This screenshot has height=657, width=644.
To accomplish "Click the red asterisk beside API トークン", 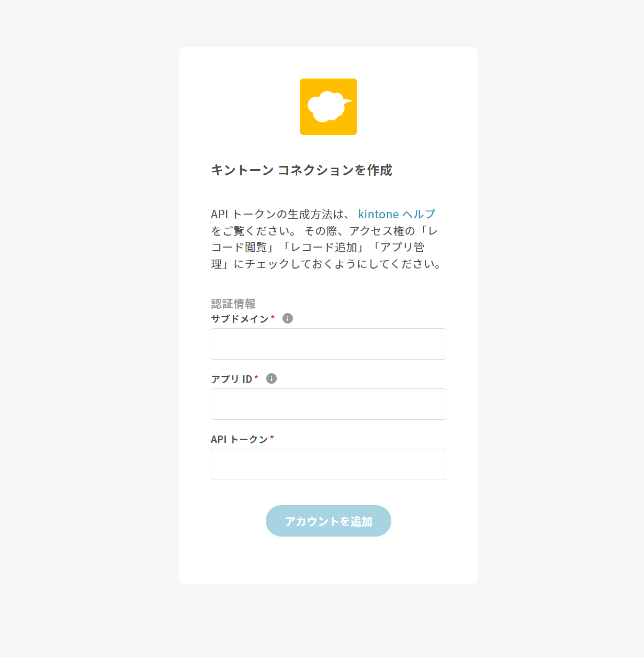I will click(x=272, y=437).
